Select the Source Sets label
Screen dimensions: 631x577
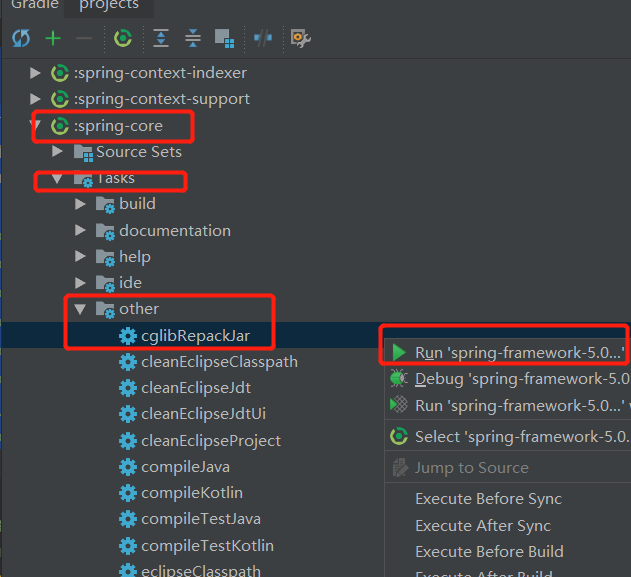tap(139, 152)
